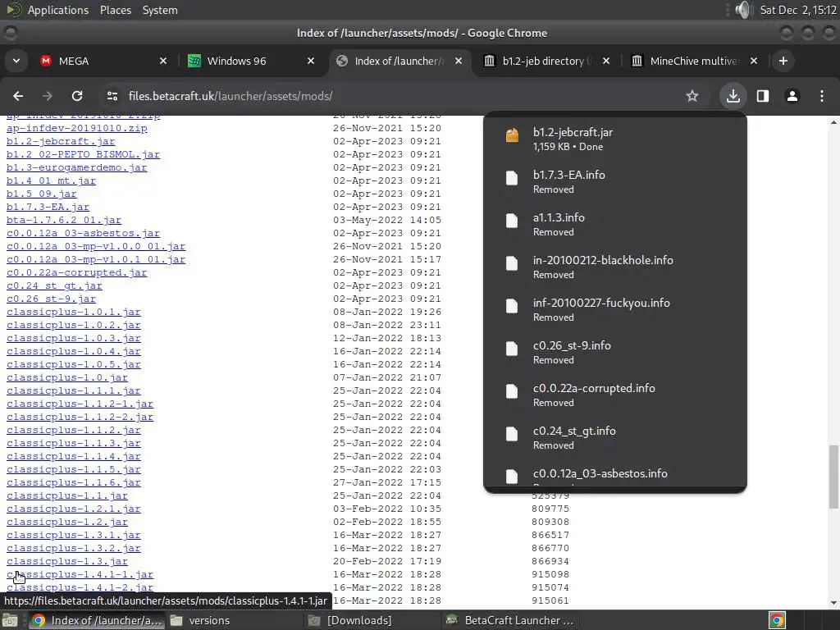Open the c0.0.22a-corrupted.jar link
Viewport: 840px width, 630px height.
pyautogui.click(x=76, y=272)
